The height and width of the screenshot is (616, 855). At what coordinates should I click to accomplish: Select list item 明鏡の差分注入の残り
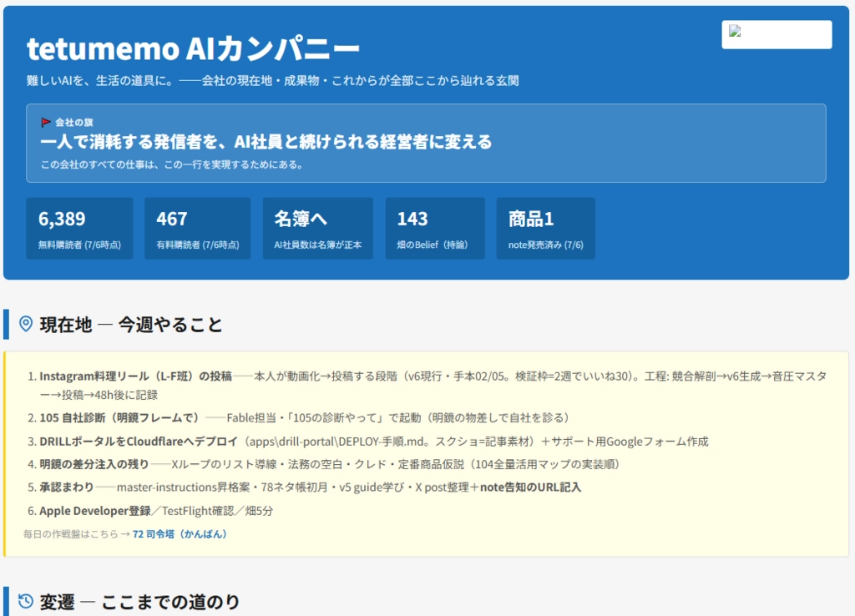pos(324,464)
